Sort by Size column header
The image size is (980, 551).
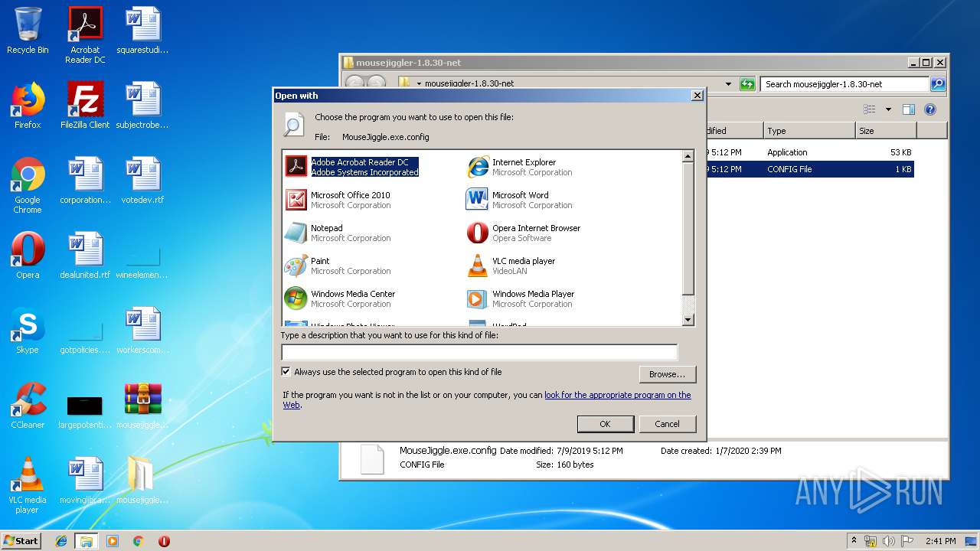886,131
